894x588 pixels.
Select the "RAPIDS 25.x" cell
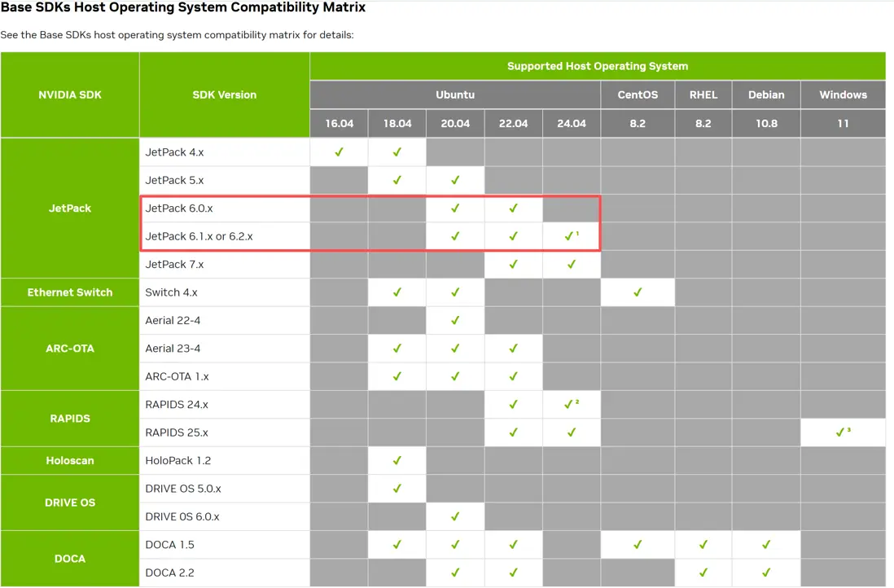tap(225, 432)
